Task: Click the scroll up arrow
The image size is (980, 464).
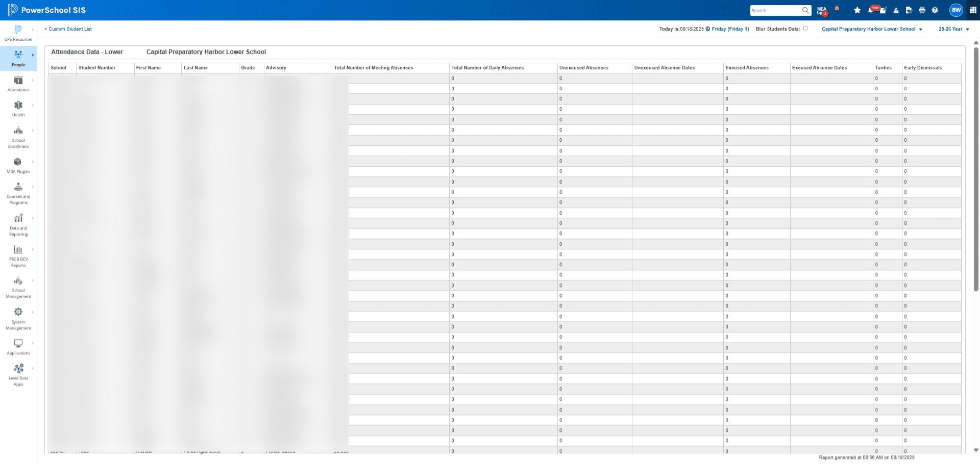Action: 976,43
